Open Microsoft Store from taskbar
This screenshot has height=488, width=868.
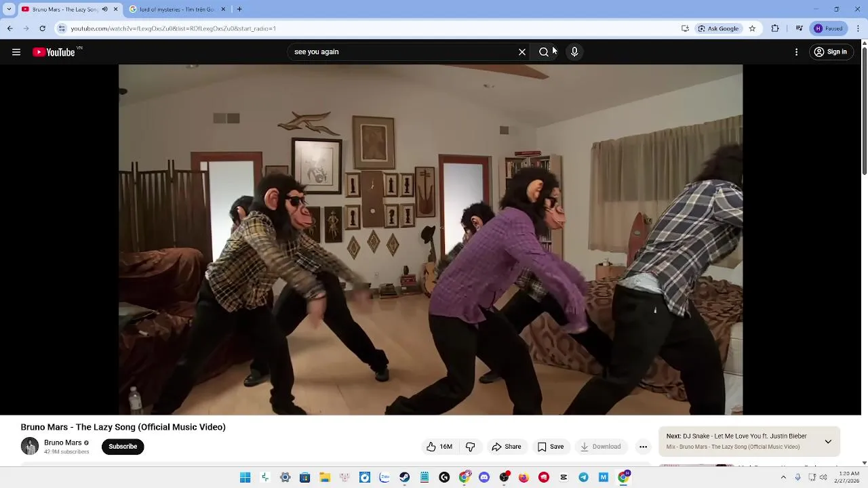[305, 478]
